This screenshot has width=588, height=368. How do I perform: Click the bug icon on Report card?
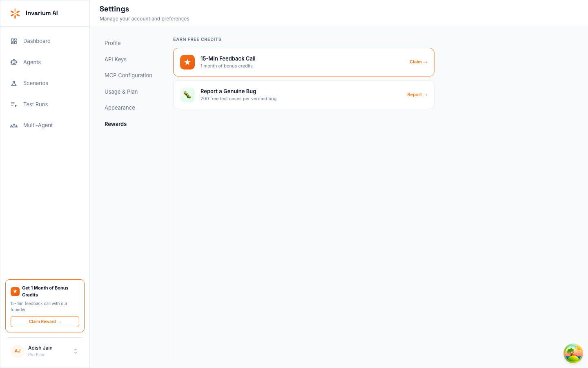coord(187,95)
